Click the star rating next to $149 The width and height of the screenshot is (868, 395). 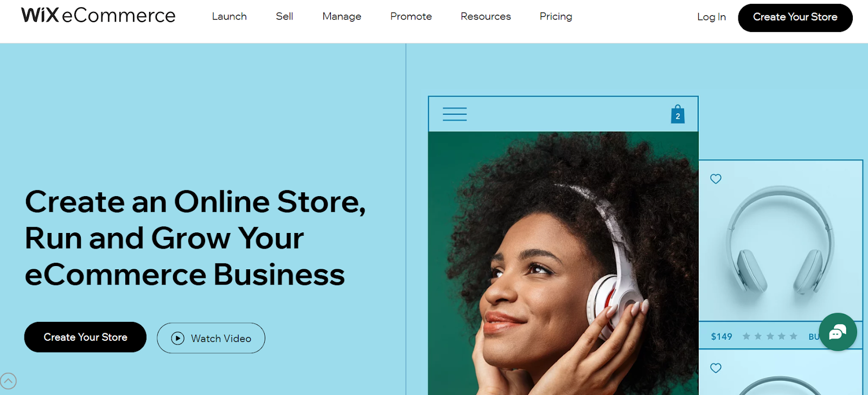tap(770, 336)
